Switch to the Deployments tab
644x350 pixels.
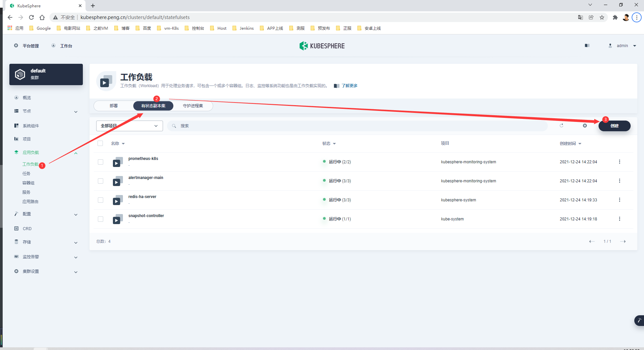(x=114, y=106)
